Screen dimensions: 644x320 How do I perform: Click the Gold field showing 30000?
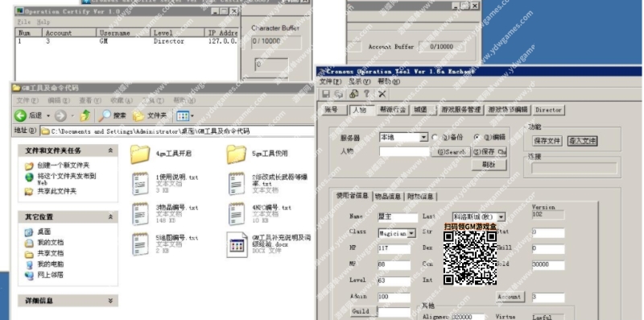coord(548,265)
